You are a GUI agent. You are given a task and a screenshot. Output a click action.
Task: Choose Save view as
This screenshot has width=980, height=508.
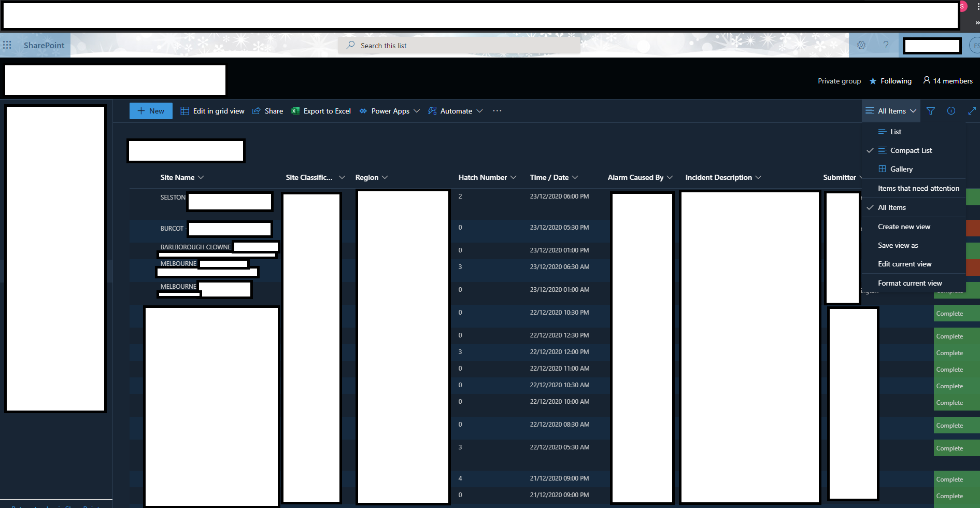point(914,245)
